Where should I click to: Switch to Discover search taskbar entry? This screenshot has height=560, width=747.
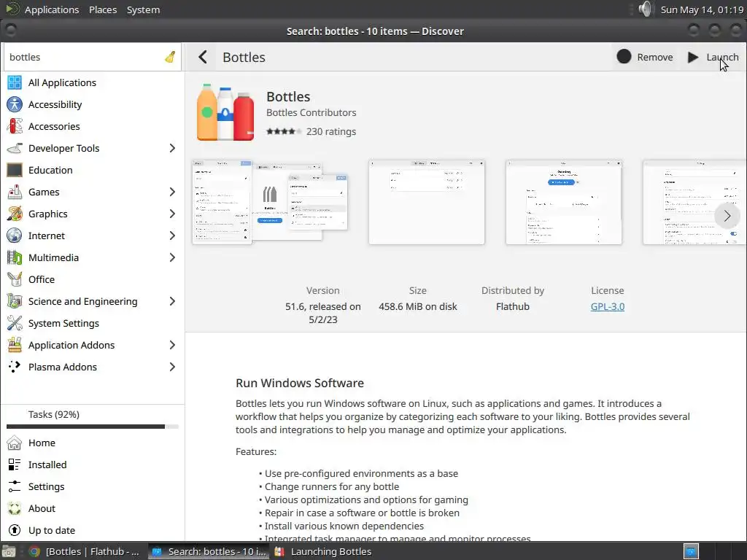point(209,551)
